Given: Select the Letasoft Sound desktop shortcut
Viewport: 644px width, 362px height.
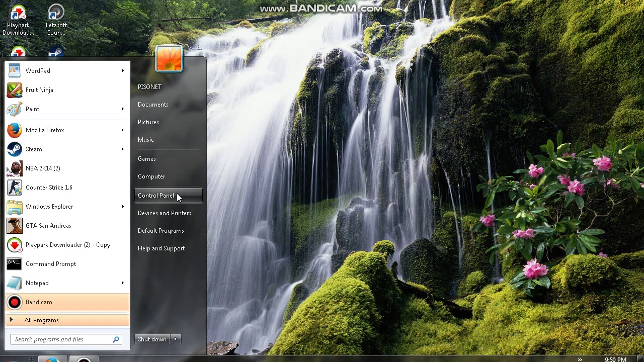Looking at the screenshot, I should [x=56, y=21].
